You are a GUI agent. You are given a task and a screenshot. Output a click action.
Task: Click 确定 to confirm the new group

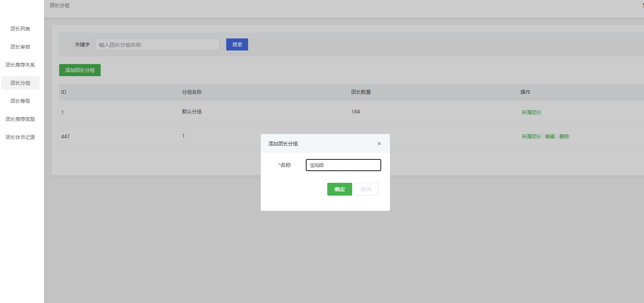(339, 189)
